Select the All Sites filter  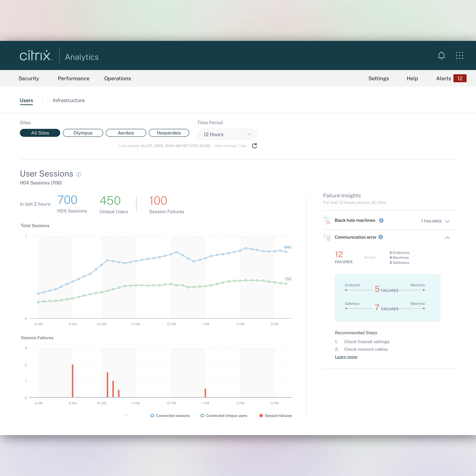[40, 133]
